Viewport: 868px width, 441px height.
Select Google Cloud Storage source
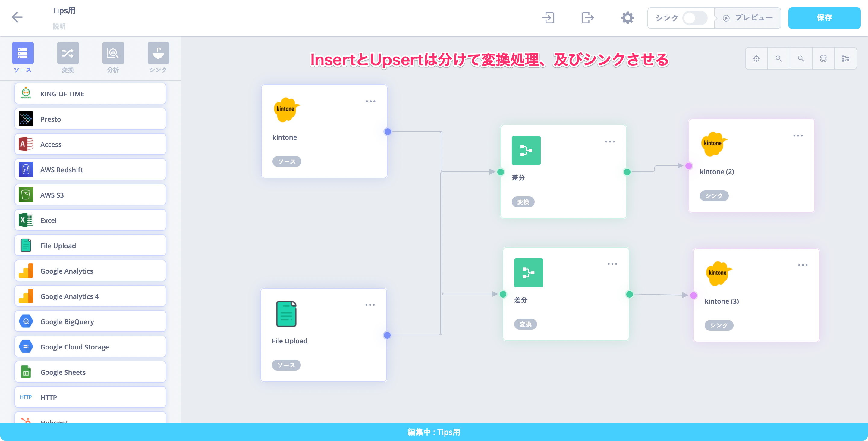(x=90, y=346)
